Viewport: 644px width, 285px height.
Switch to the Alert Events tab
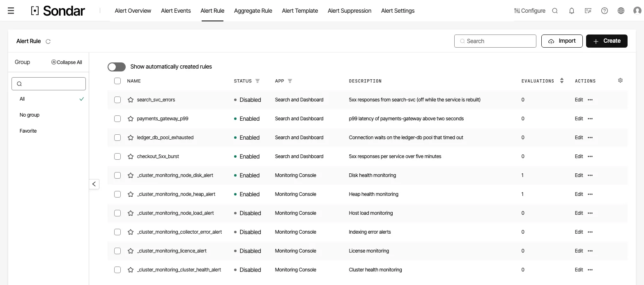(x=176, y=11)
